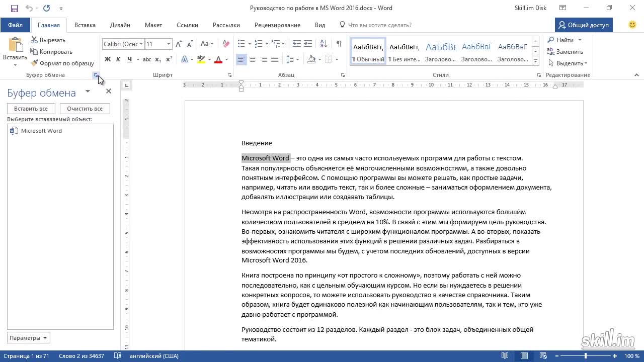Viewport: 644px width, 362px height.
Task: Apply subscript formatting
Action: click(x=158, y=59)
